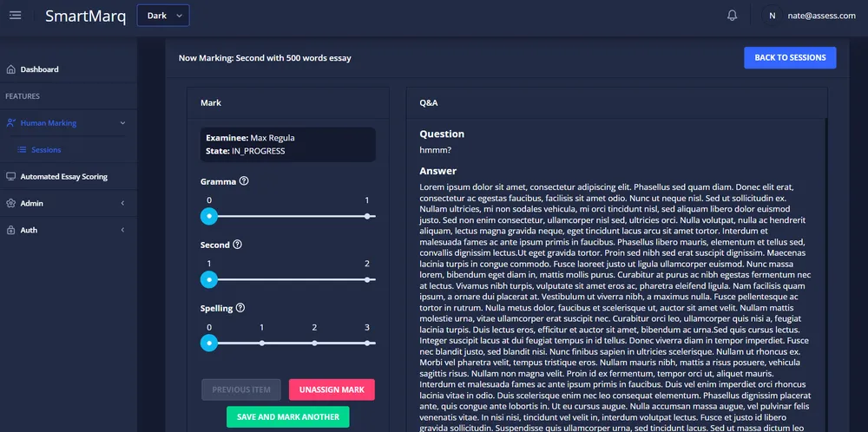
Task: Click the Now Marking session title
Action: tap(265, 58)
